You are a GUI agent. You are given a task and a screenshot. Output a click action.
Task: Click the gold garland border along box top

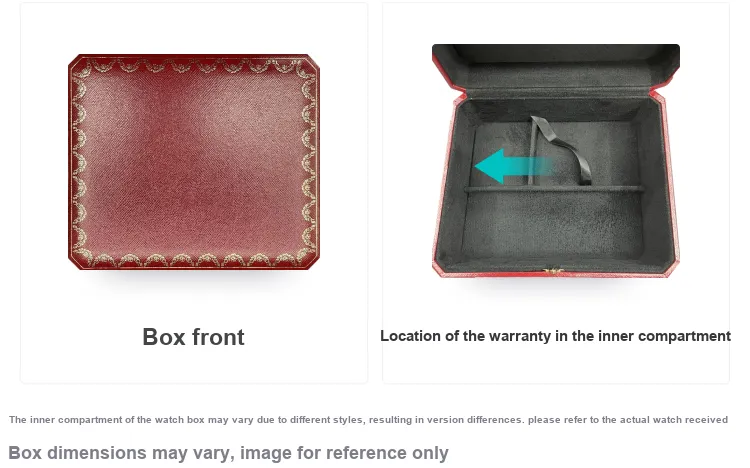194,65
